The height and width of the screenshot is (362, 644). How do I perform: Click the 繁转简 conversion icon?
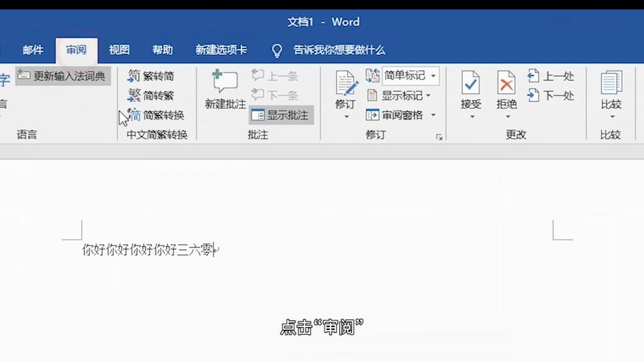click(x=134, y=75)
